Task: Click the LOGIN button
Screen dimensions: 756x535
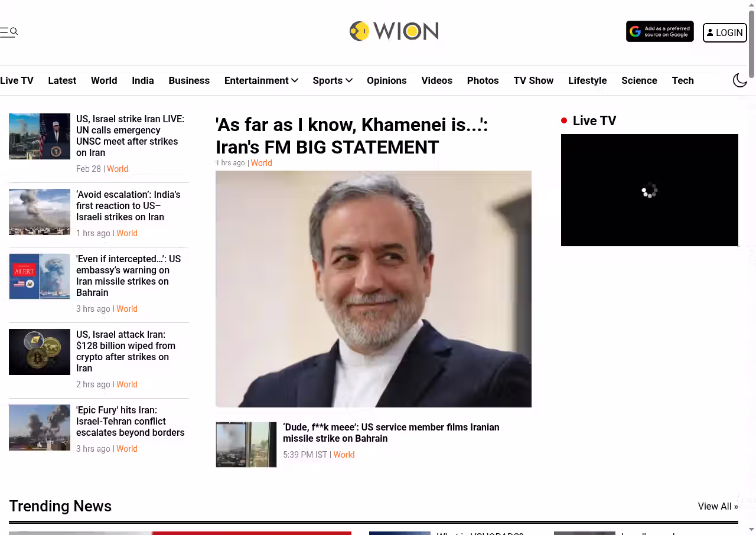Action: pos(725,32)
